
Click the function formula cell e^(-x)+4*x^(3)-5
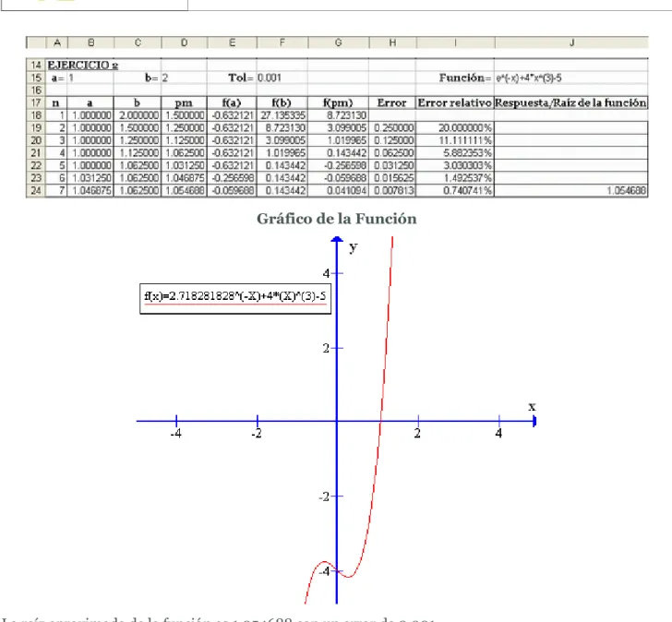(570, 78)
